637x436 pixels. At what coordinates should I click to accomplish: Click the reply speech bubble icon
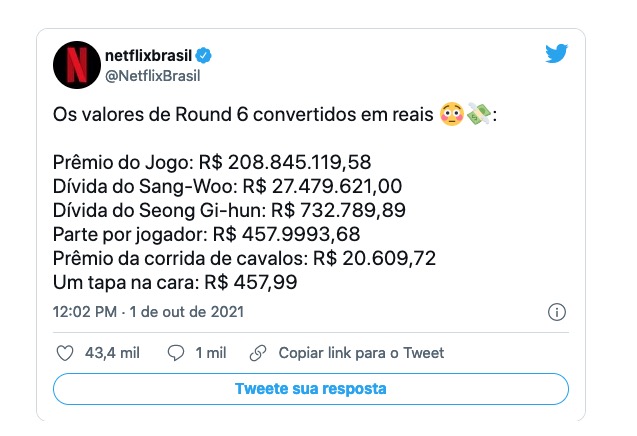[x=176, y=353]
